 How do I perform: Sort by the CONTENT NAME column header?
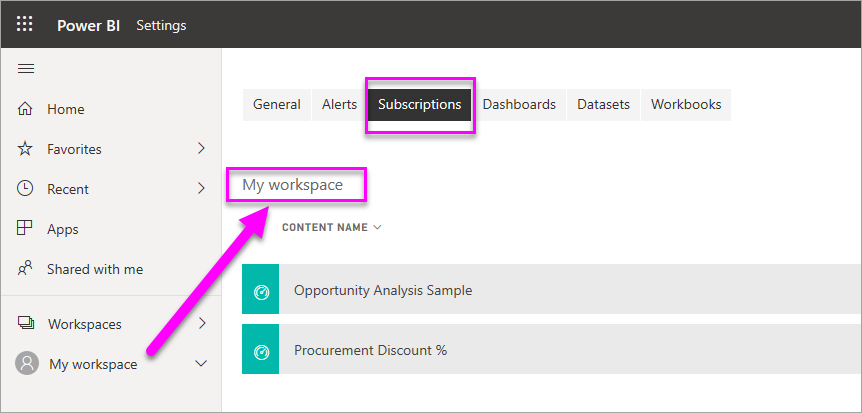(x=325, y=227)
